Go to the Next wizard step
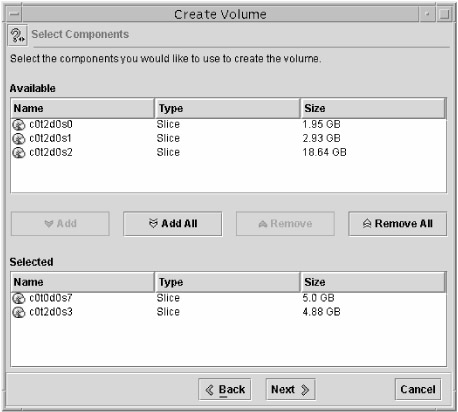 pos(290,389)
